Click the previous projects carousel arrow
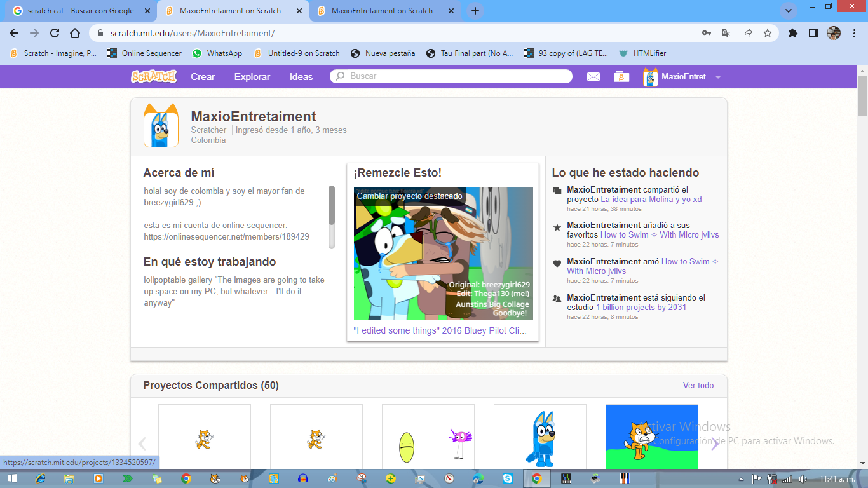The height and width of the screenshot is (488, 868). (x=142, y=444)
